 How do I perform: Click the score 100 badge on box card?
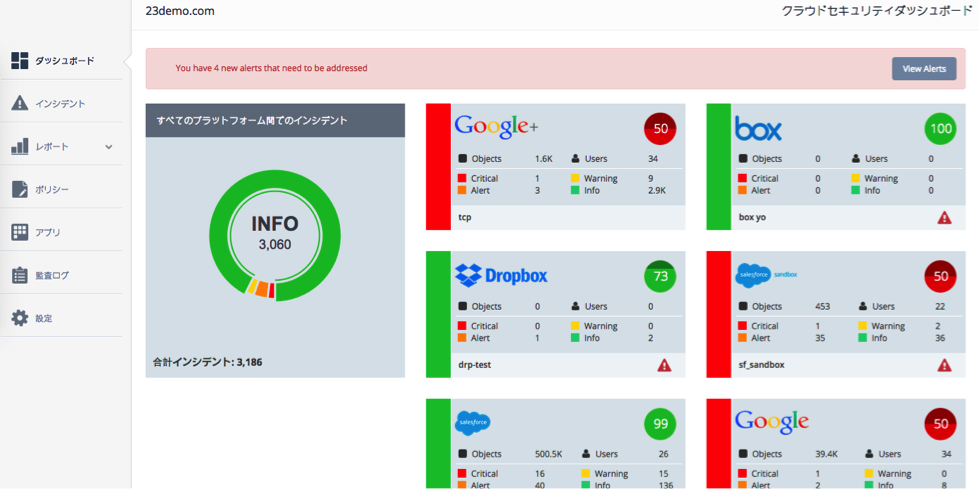(941, 129)
